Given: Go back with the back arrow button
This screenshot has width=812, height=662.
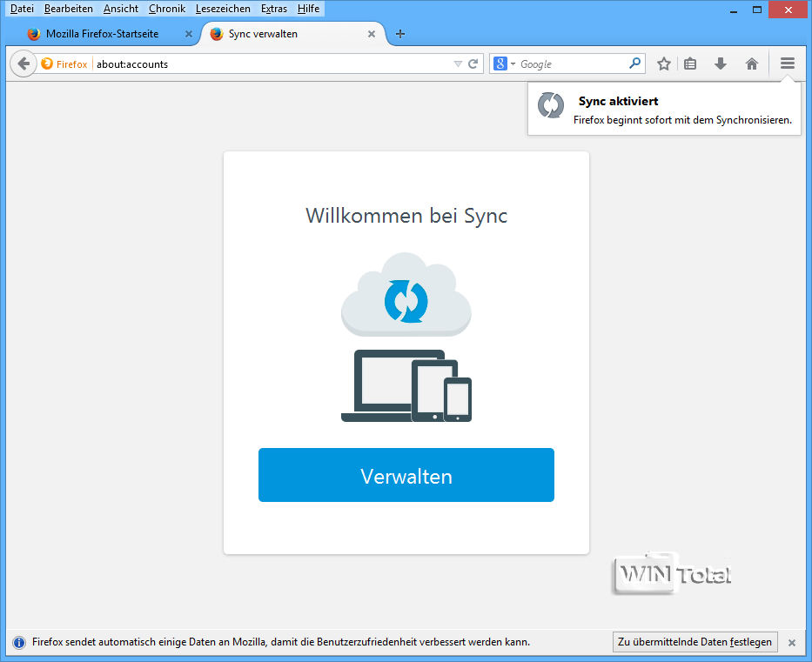Looking at the screenshot, I should tap(23, 64).
